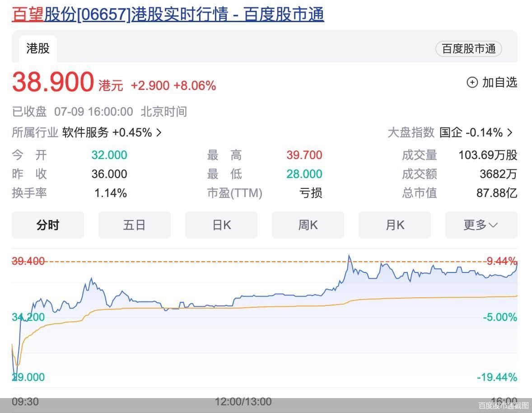The height and width of the screenshot is (413, 532).
Task: Click the 换手率 value 1.14%
Action: tap(111, 193)
